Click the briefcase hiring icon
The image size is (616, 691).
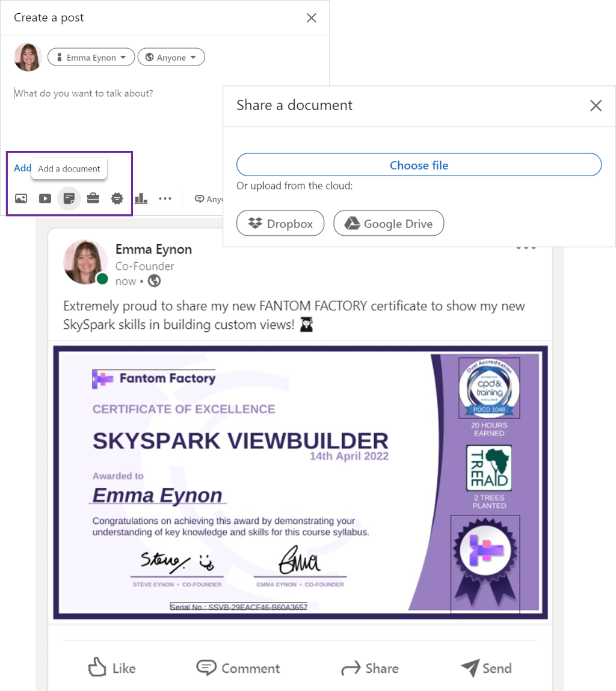tap(93, 198)
